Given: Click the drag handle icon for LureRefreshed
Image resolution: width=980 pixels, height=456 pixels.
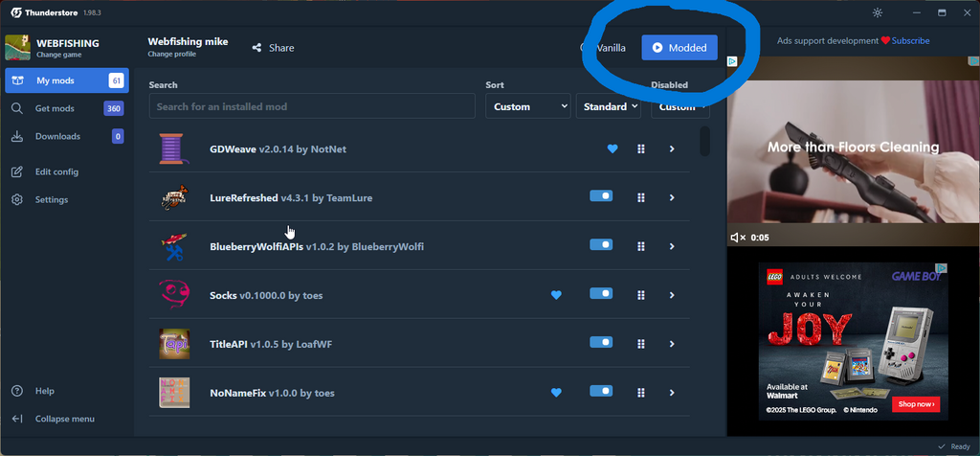Looking at the screenshot, I should pos(641,197).
